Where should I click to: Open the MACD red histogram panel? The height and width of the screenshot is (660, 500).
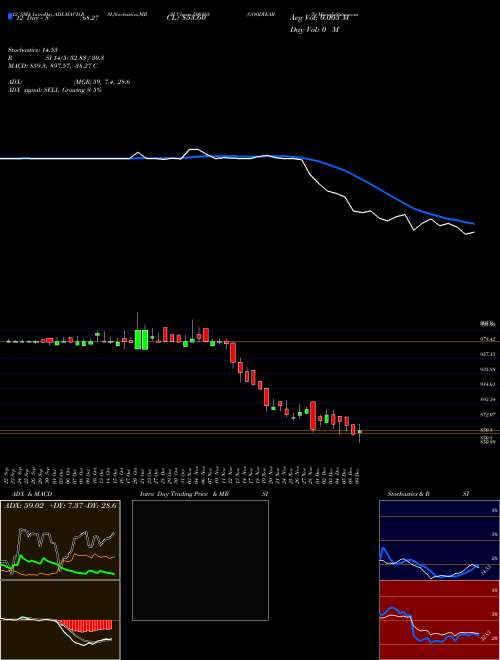[60, 620]
